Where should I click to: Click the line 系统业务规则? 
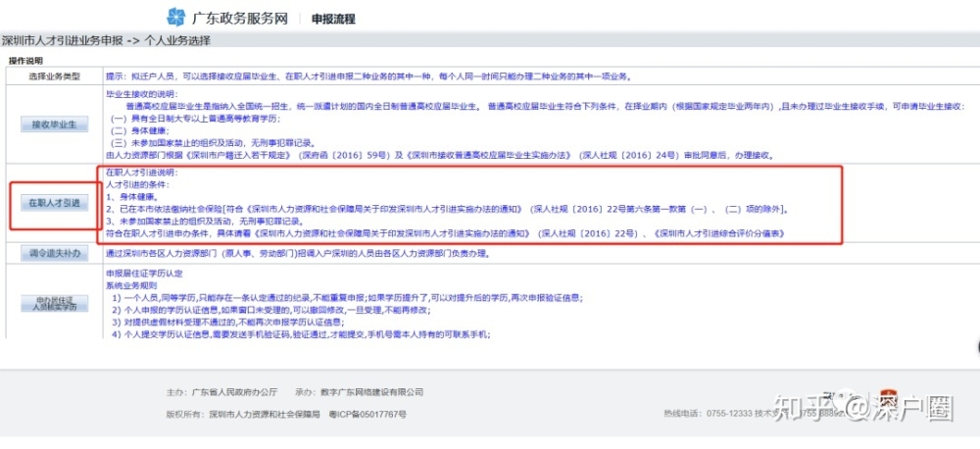click(x=129, y=286)
